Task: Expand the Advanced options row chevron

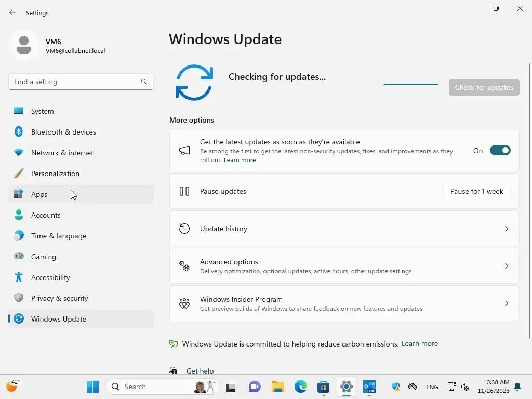Action: tap(506, 266)
